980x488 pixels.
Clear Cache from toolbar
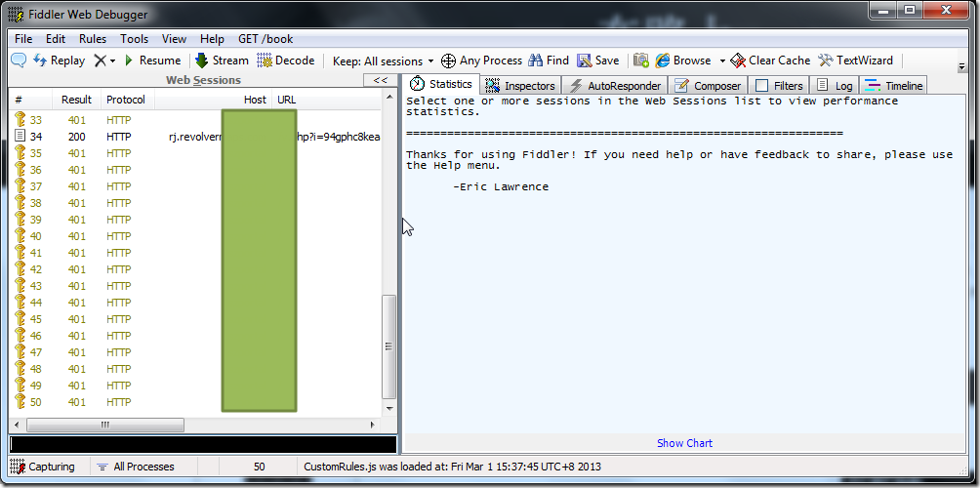(x=770, y=61)
